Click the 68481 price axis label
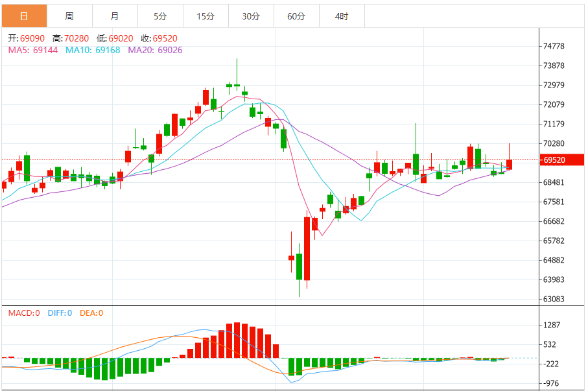This screenshot has height=391, width=588. [554, 182]
